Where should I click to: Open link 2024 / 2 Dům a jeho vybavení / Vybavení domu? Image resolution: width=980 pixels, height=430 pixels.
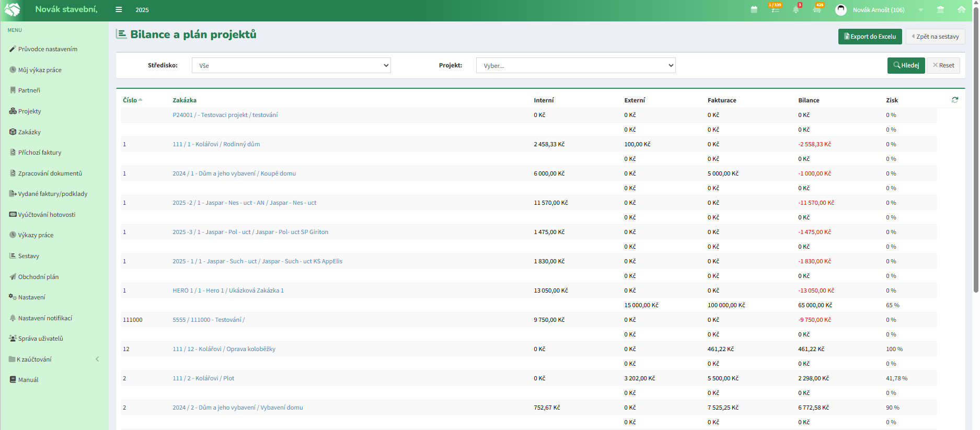[238, 408]
